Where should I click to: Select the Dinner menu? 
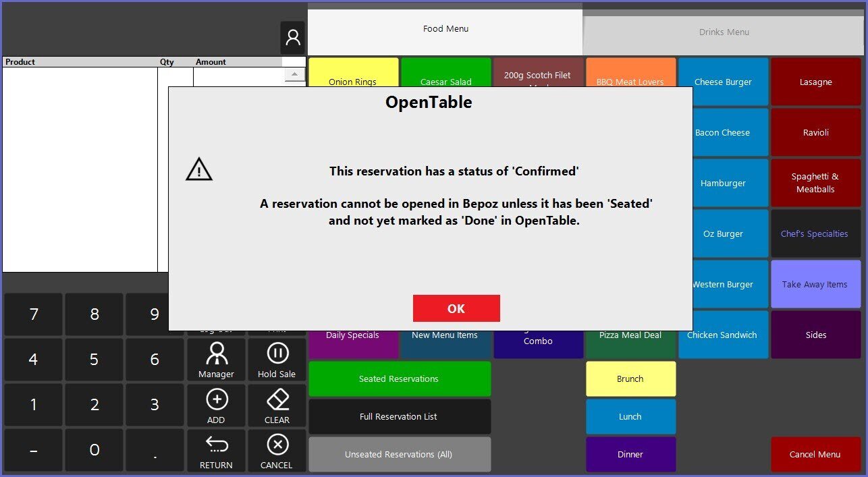pos(630,455)
